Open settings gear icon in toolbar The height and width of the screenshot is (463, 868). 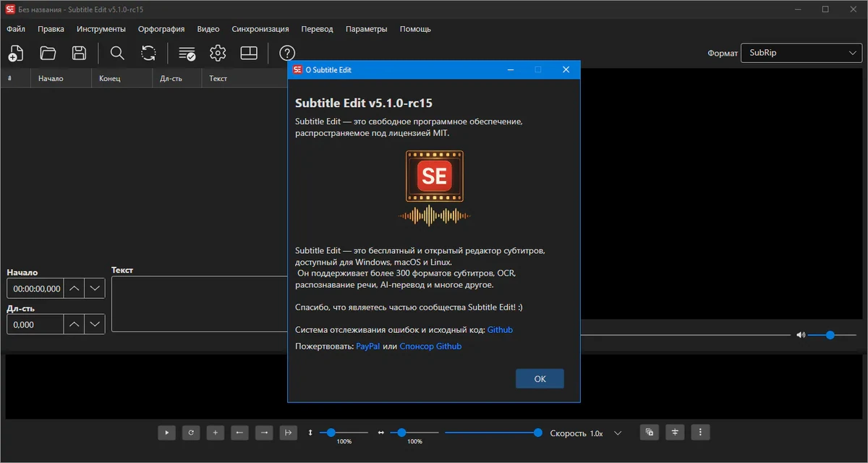[x=218, y=53]
